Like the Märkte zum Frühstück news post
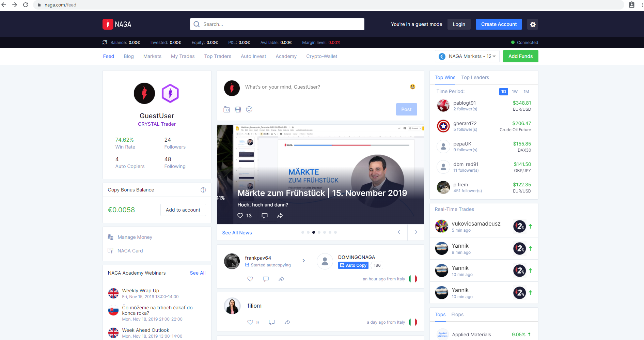The image size is (644, 340). (240, 216)
